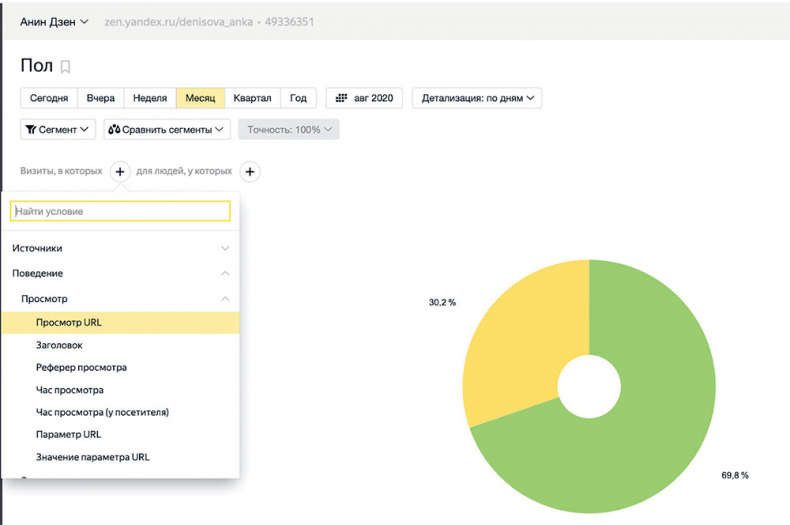Switch the period to Квартал
790x525 pixels.
click(252, 98)
